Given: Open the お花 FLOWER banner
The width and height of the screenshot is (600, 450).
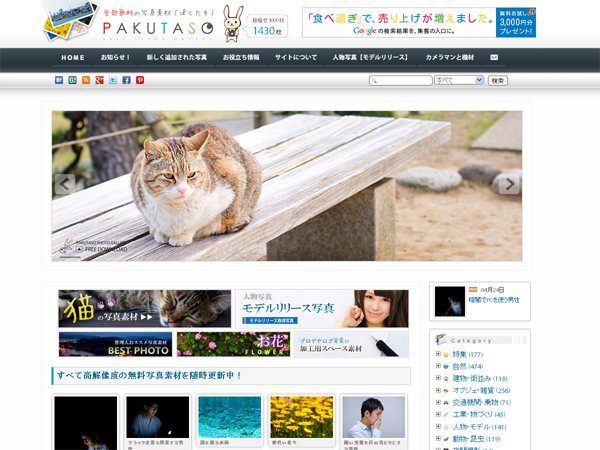Looking at the screenshot, I should pos(233,344).
